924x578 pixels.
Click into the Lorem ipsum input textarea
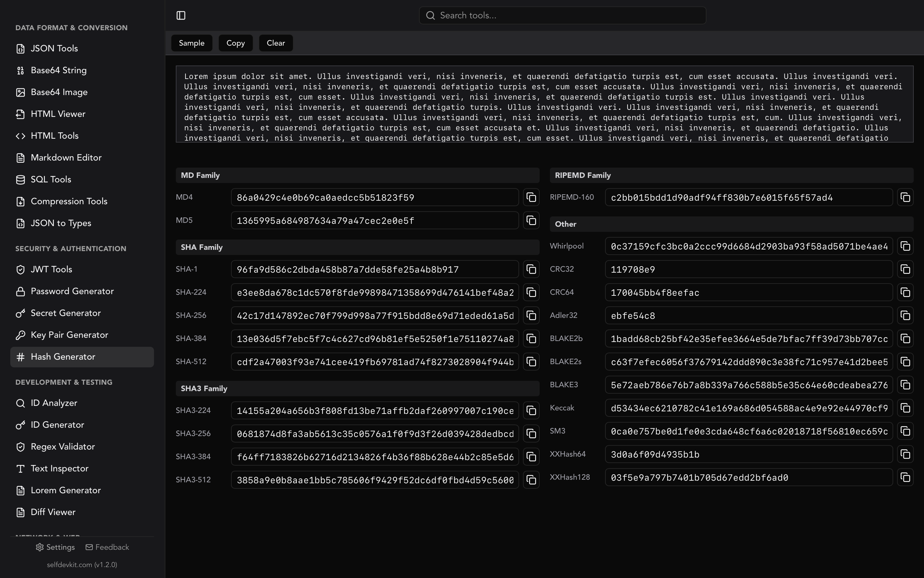pyautogui.click(x=544, y=104)
